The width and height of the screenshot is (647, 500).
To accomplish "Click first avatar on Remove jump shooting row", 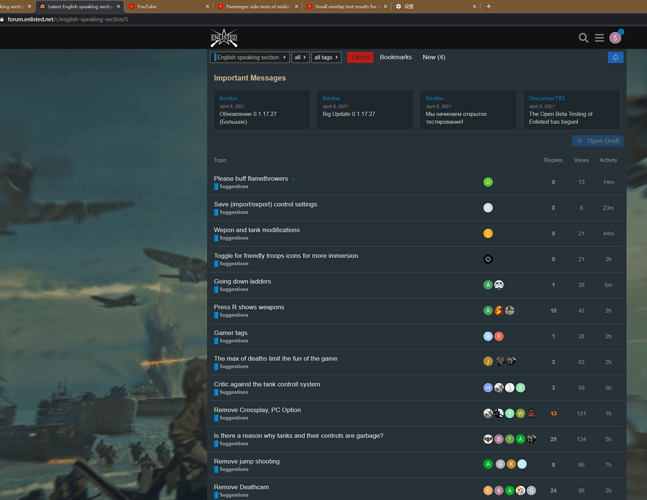I will [x=488, y=465].
